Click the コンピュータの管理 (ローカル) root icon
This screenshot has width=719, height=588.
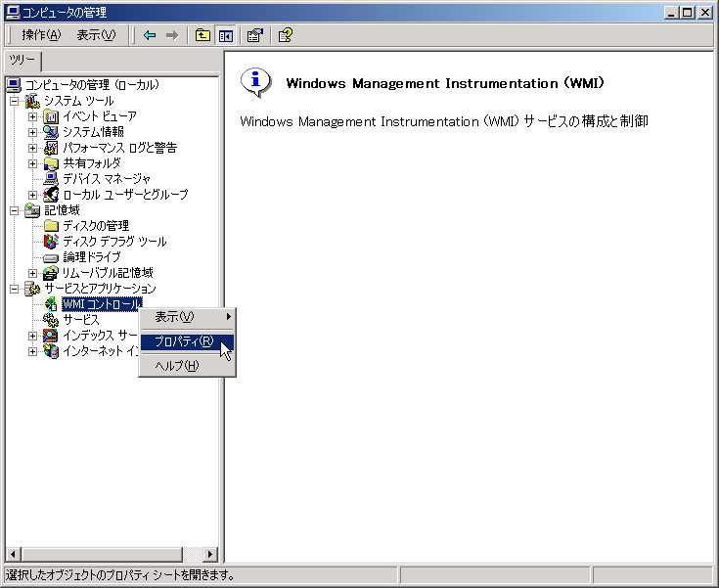coord(14,85)
